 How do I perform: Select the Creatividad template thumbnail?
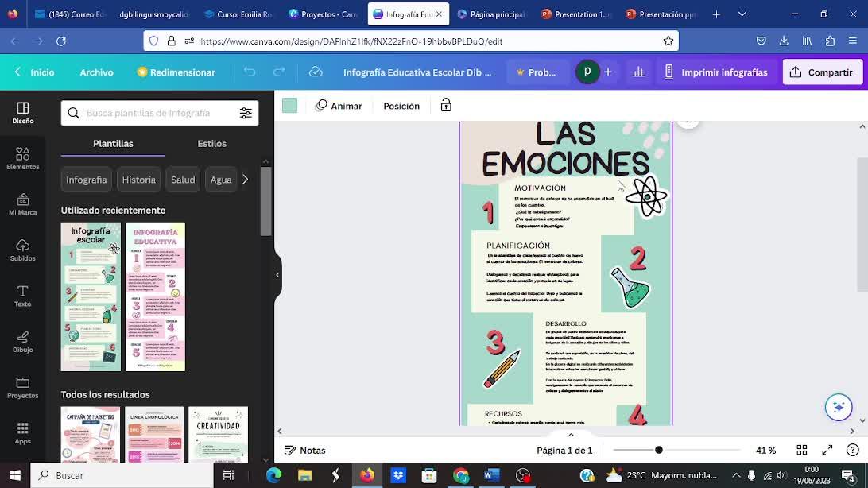pyautogui.click(x=218, y=434)
